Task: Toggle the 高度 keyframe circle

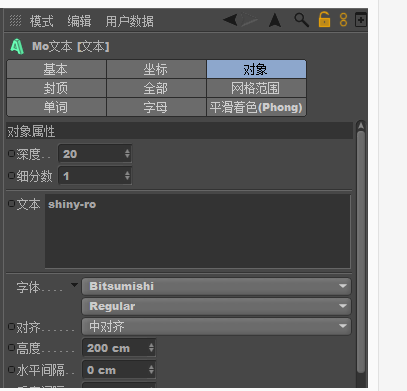Action: (x=11, y=348)
